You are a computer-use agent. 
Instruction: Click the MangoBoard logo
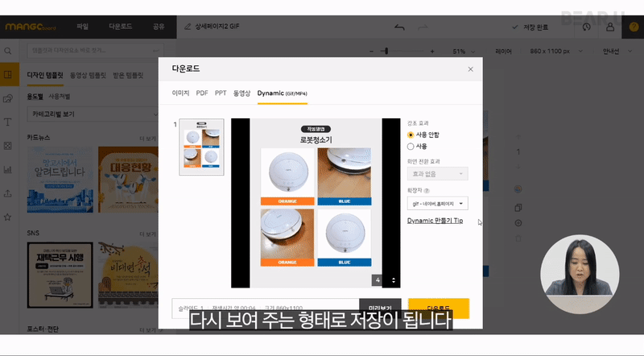(30, 27)
